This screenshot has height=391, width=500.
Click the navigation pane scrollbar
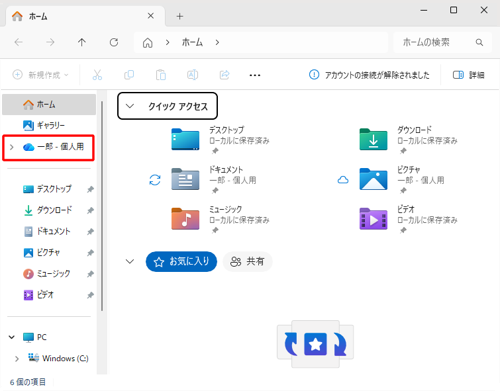(102, 207)
